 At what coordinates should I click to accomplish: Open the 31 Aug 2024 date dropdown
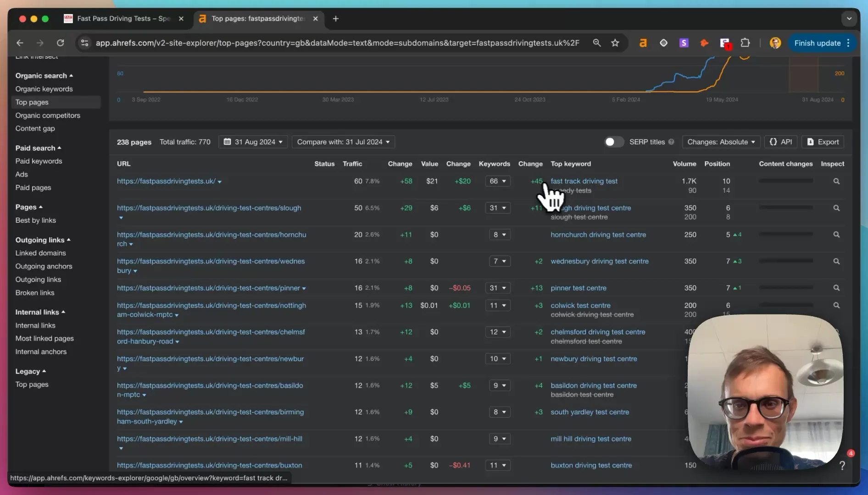tap(254, 142)
